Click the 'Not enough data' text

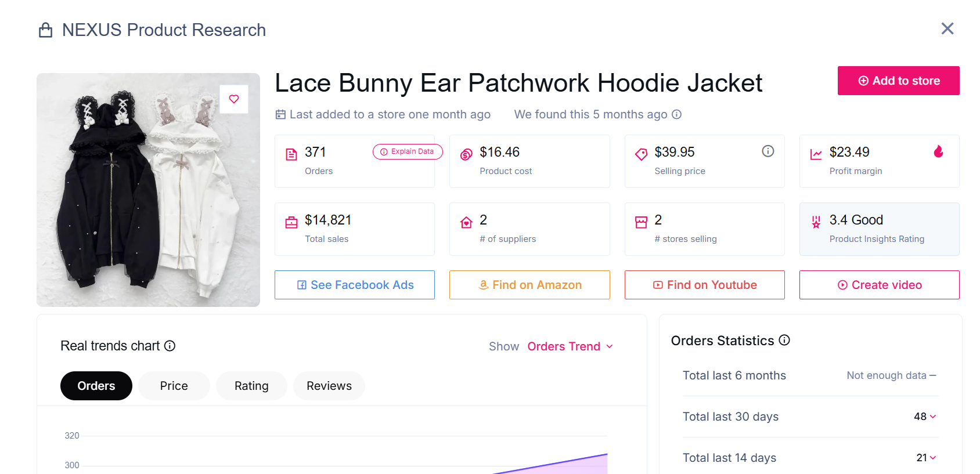click(x=887, y=375)
